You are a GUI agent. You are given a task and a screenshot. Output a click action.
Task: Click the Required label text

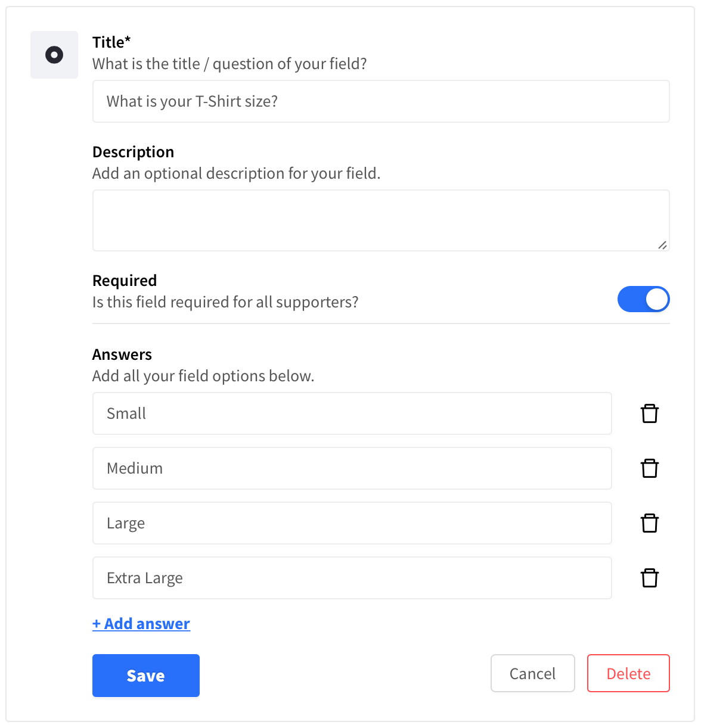pyautogui.click(x=125, y=281)
